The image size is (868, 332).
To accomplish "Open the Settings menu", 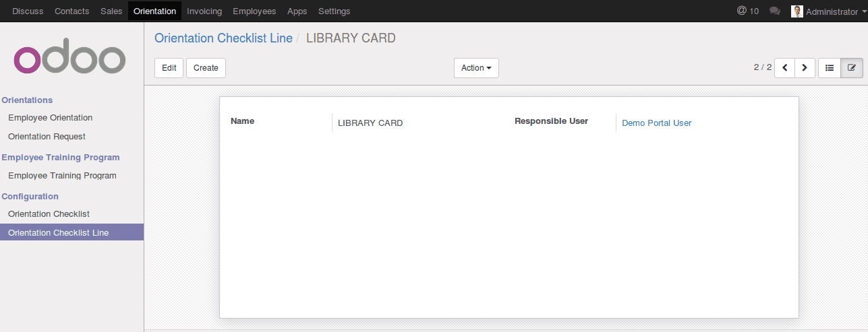I will click(334, 11).
